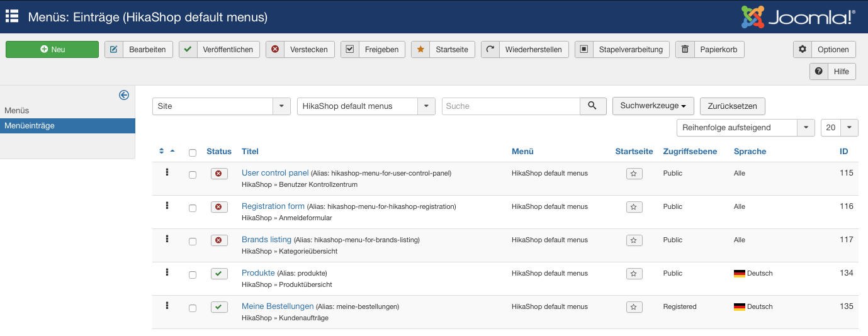
Task: Click drag handle for Brands listing row
Action: [x=167, y=239]
